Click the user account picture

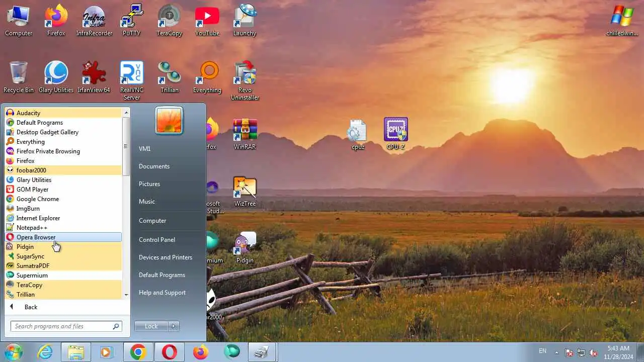(170, 121)
